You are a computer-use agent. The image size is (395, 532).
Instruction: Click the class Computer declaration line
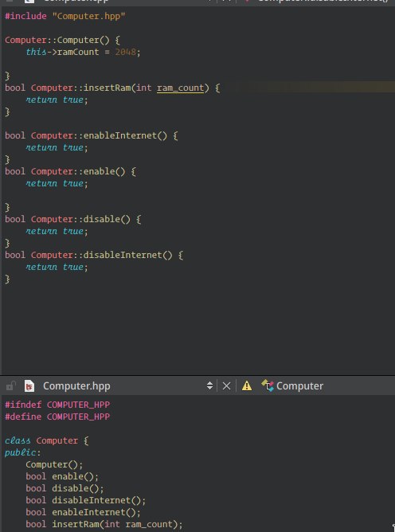click(x=46, y=440)
